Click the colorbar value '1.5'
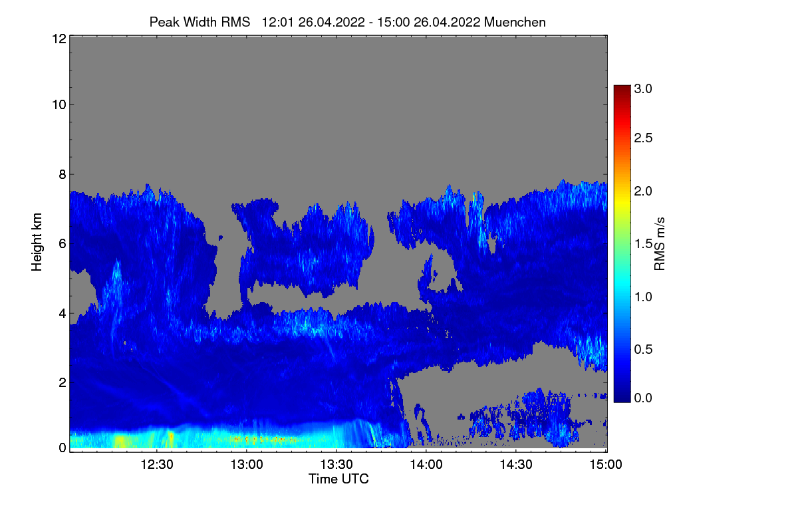The height and width of the screenshot is (532, 798). tap(644, 244)
